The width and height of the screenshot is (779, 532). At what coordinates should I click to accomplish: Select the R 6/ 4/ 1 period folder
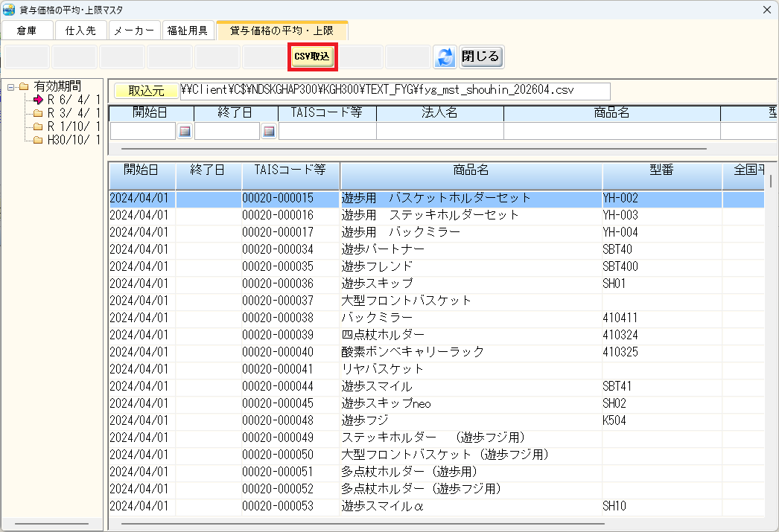coord(73,100)
